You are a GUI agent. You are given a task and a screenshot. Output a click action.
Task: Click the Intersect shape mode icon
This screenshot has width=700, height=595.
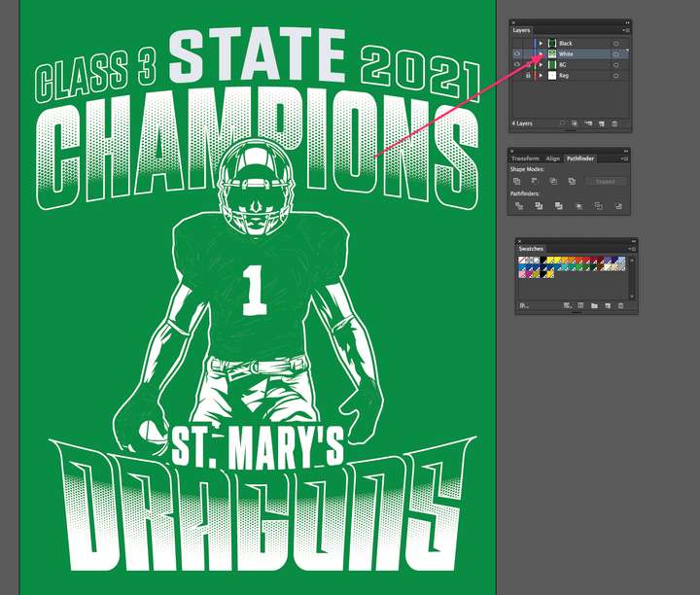[x=553, y=181]
